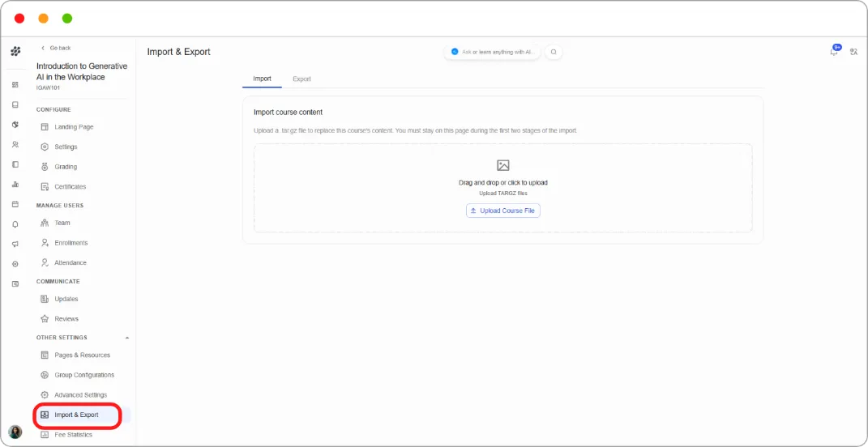Open notifications bell with 9+ badge

click(x=834, y=51)
